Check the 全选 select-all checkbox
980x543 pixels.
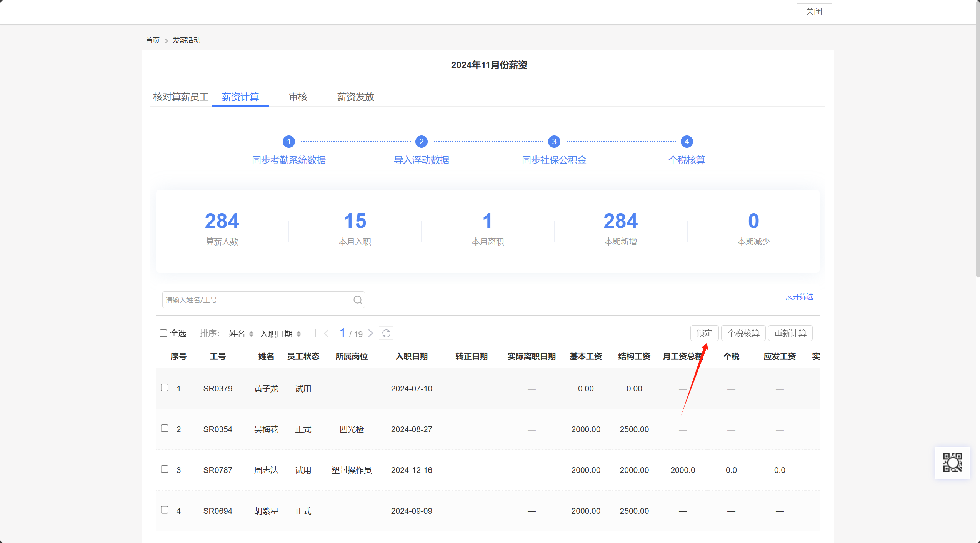[163, 333]
